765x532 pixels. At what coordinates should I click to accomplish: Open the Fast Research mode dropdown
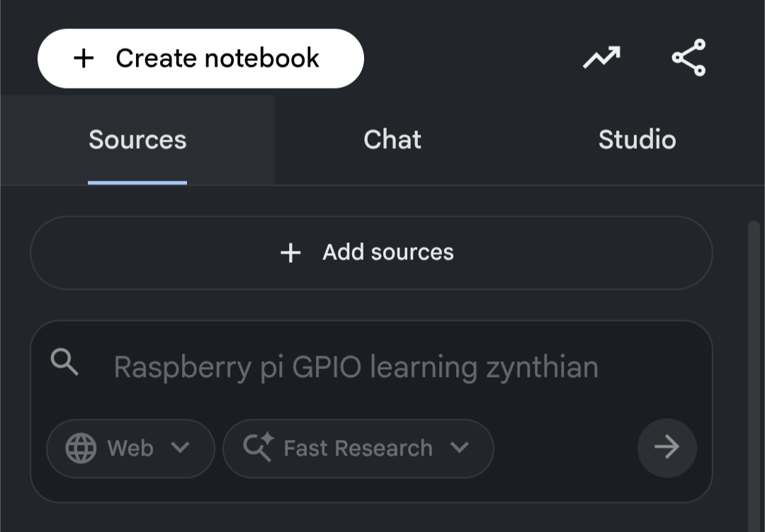[358, 448]
